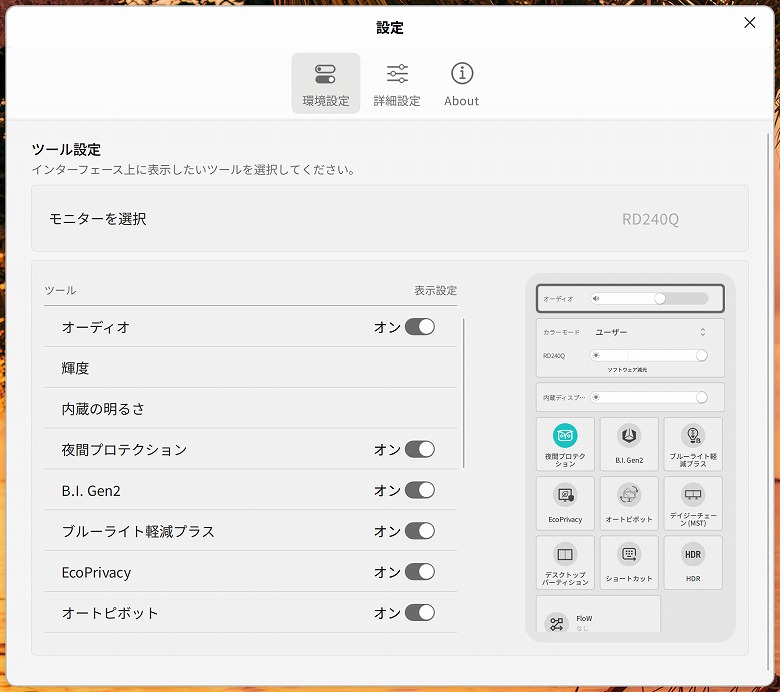The height and width of the screenshot is (692, 780).
Task: Open the モニターを選択 RD240Q selector
Action: click(x=650, y=219)
